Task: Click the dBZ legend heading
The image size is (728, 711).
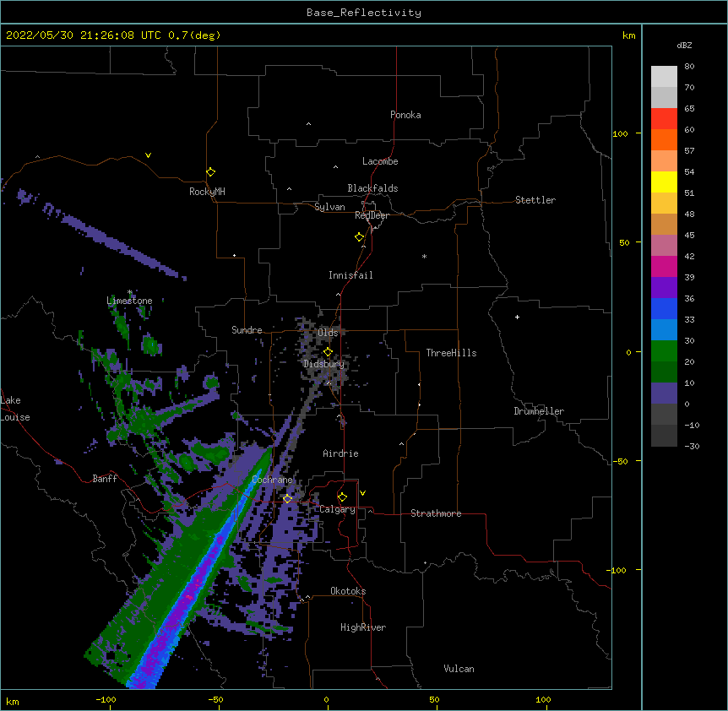Action: pos(684,46)
